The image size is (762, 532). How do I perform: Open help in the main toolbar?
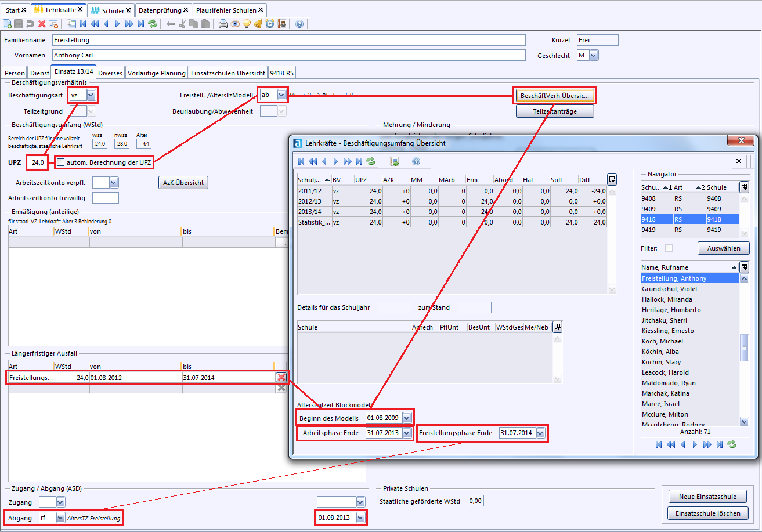(299, 24)
